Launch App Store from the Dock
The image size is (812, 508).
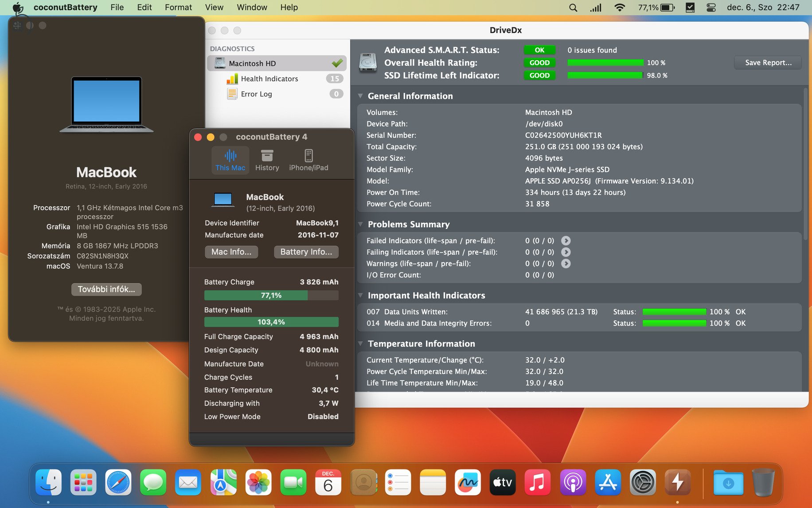pos(608,482)
